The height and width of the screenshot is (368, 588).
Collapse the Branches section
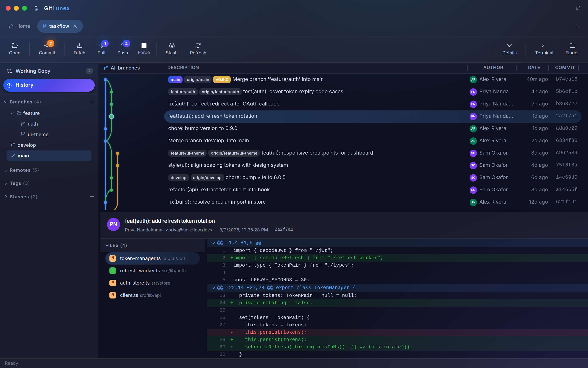click(6, 102)
